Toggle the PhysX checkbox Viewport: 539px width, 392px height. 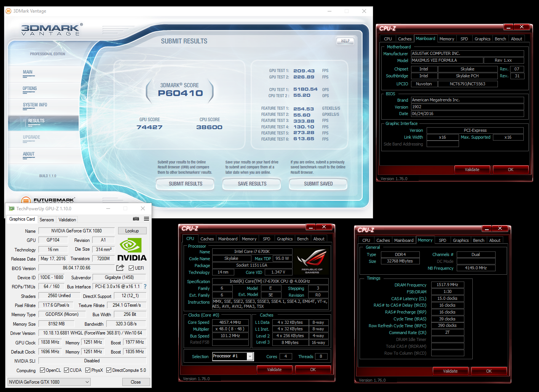[x=88, y=370]
